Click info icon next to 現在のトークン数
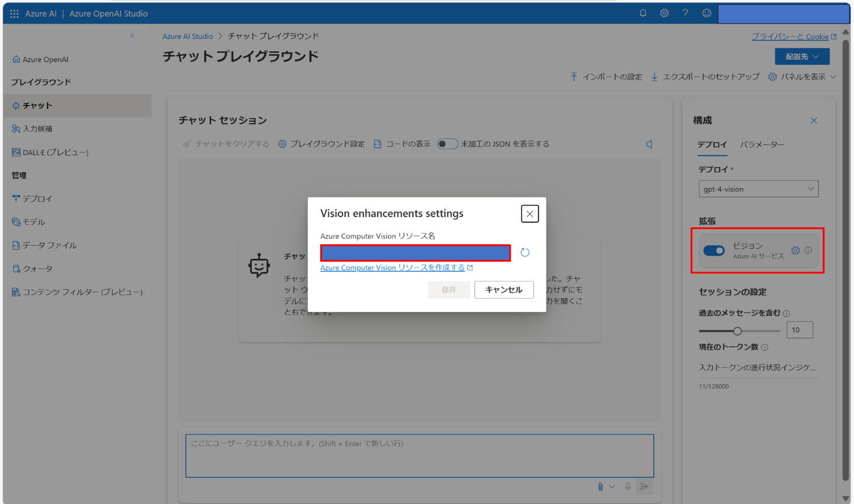The image size is (854, 504). 764,347
